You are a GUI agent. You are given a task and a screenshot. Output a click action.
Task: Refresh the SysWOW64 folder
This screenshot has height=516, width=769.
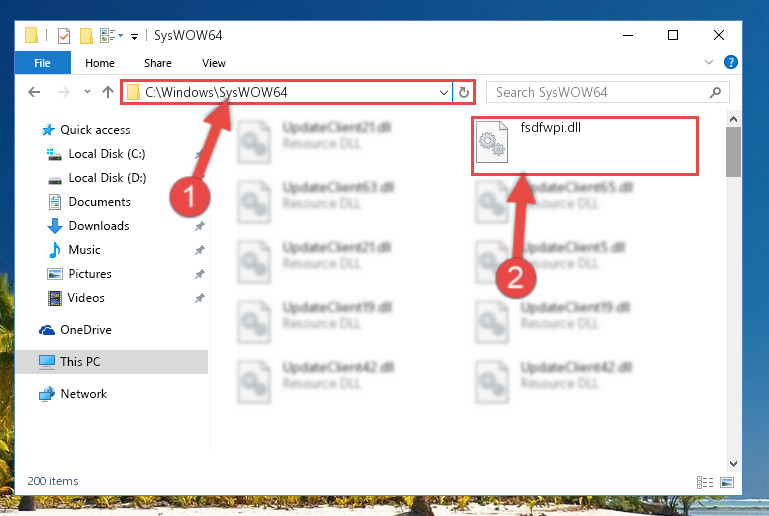463,92
